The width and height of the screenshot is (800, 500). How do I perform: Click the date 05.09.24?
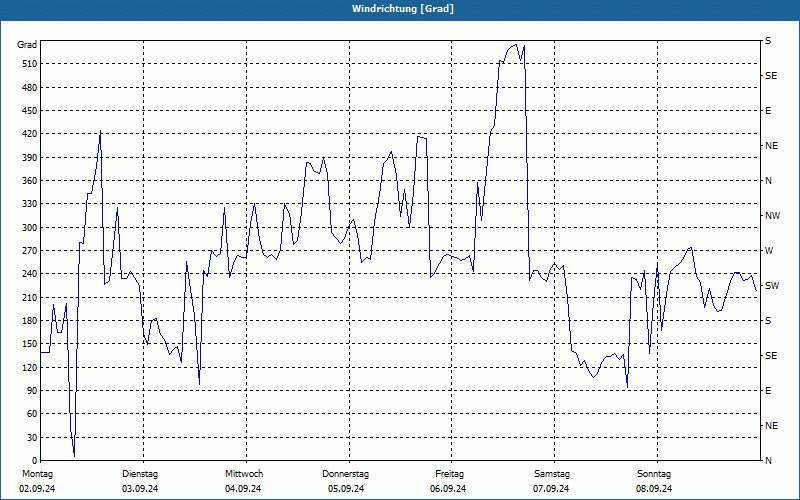[346, 489]
